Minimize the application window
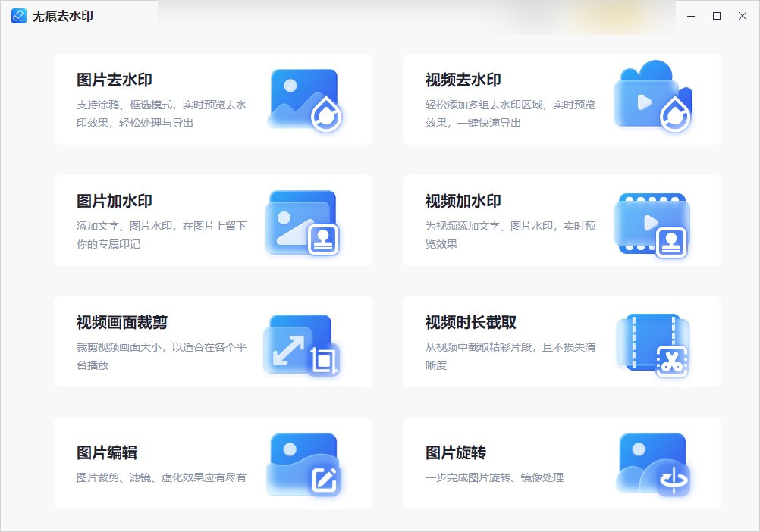The width and height of the screenshot is (760, 532). tap(690, 14)
